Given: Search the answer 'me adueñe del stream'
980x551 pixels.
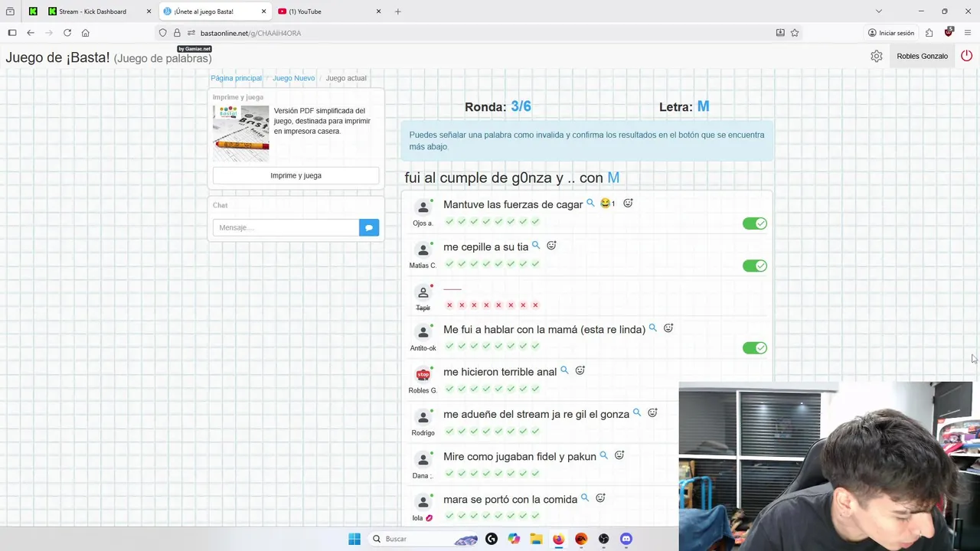Looking at the screenshot, I should coord(637,412).
